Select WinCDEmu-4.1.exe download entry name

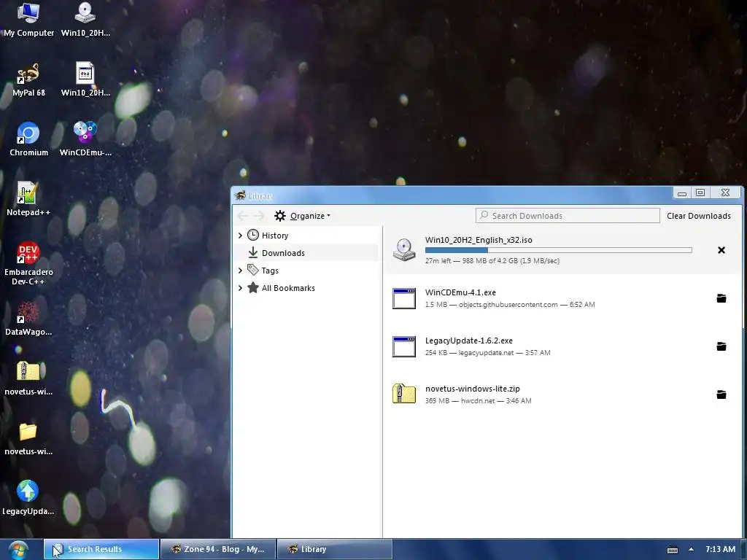point(460,292)
